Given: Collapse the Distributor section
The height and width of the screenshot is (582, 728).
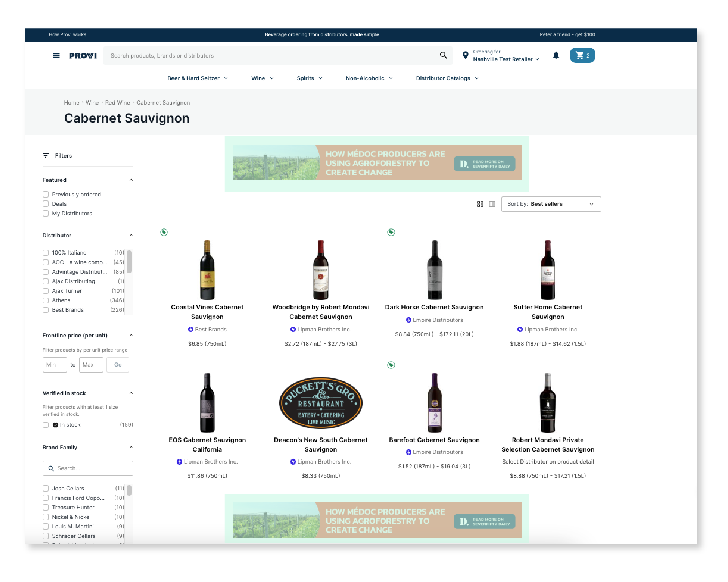Looking at the screenshot, I should tap(131, 235).
